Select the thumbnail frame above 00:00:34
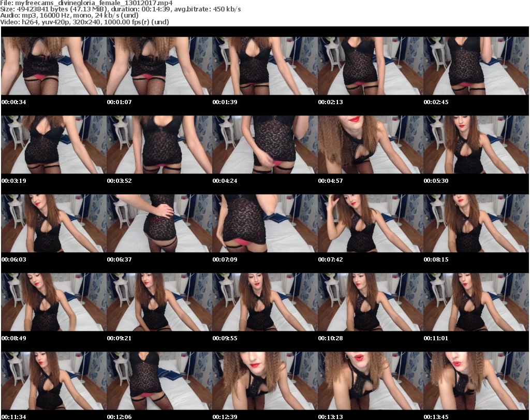The image size is (530, 420). (x=54, y=66)
